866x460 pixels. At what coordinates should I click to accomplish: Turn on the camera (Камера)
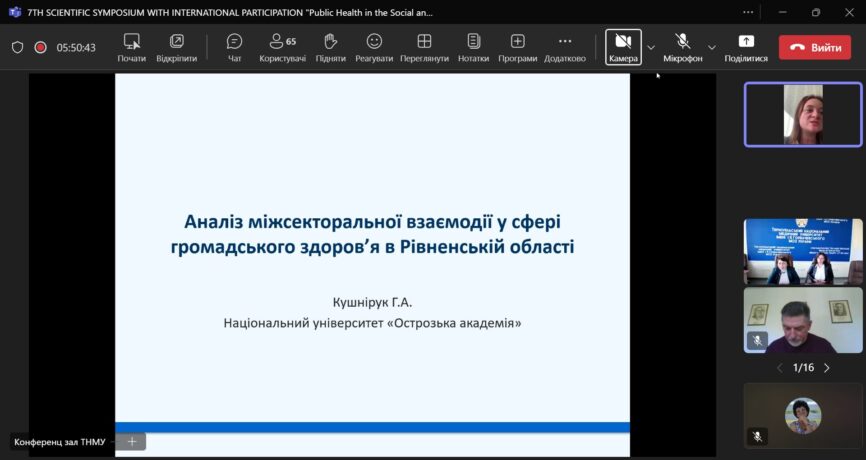coord(623,46)
